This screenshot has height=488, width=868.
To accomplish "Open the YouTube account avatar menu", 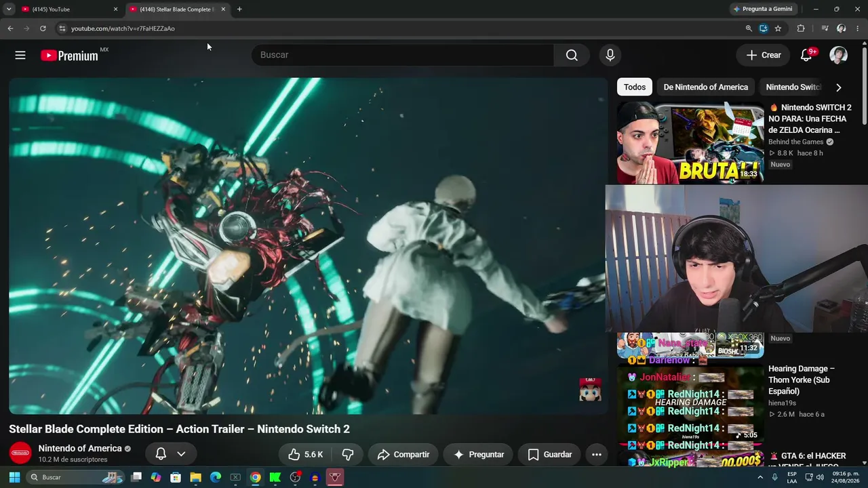I will click(839, 55).
